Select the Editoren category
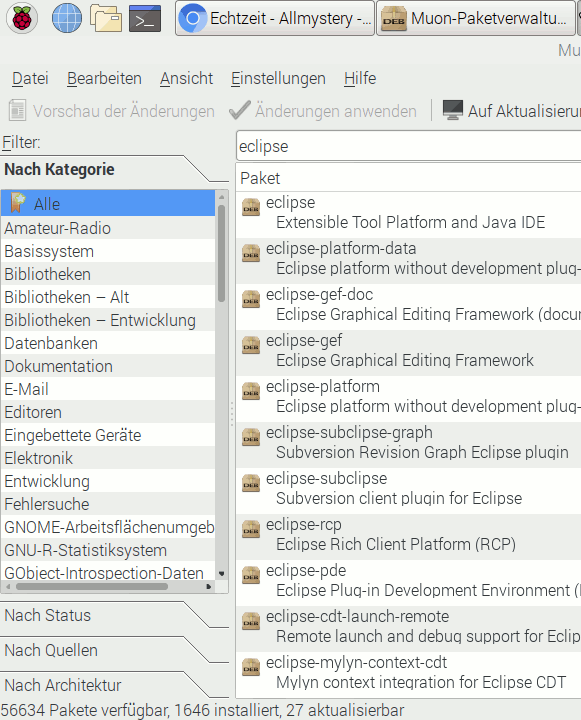581x720 pixels. click(108, 412)
